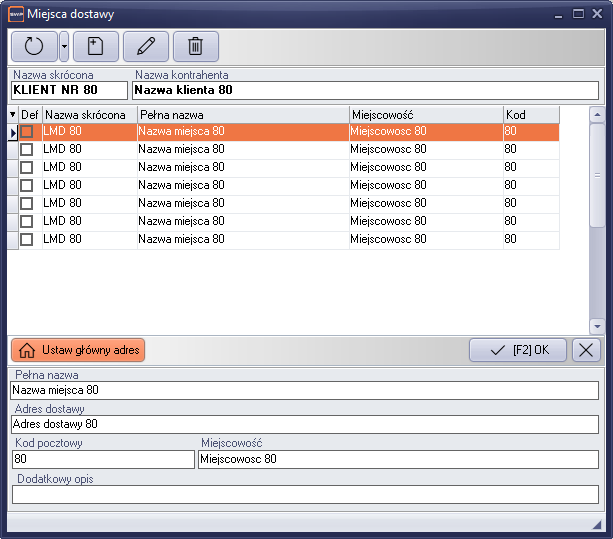The image size is (613, 539).
Task: Click the Adres dostawy input field
Action: click(x=304, y=424)
